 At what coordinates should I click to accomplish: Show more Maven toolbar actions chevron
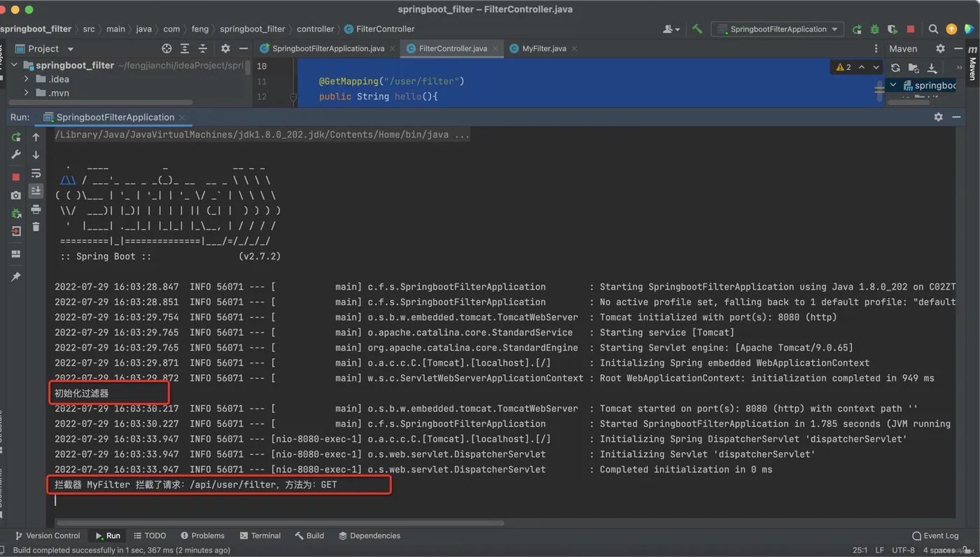pyautogui.click(x=959, y=68)
